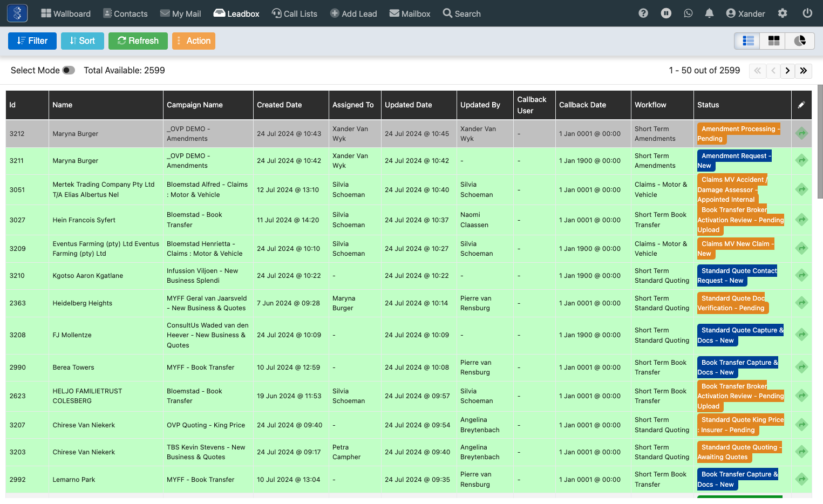The height and width of the screenshot is (504, 823).
Task: Go to the Contacts page
Action: [x=125, y=13]
